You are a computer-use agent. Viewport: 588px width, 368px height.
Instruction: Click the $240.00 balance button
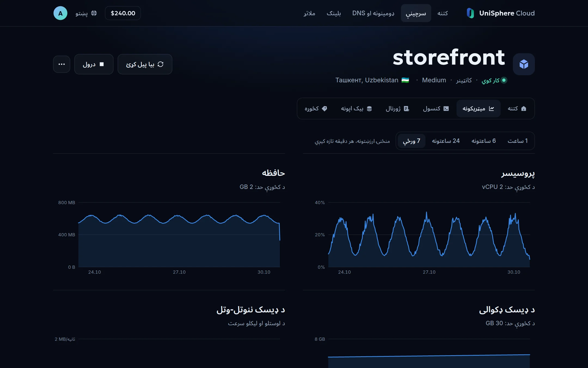123,13
